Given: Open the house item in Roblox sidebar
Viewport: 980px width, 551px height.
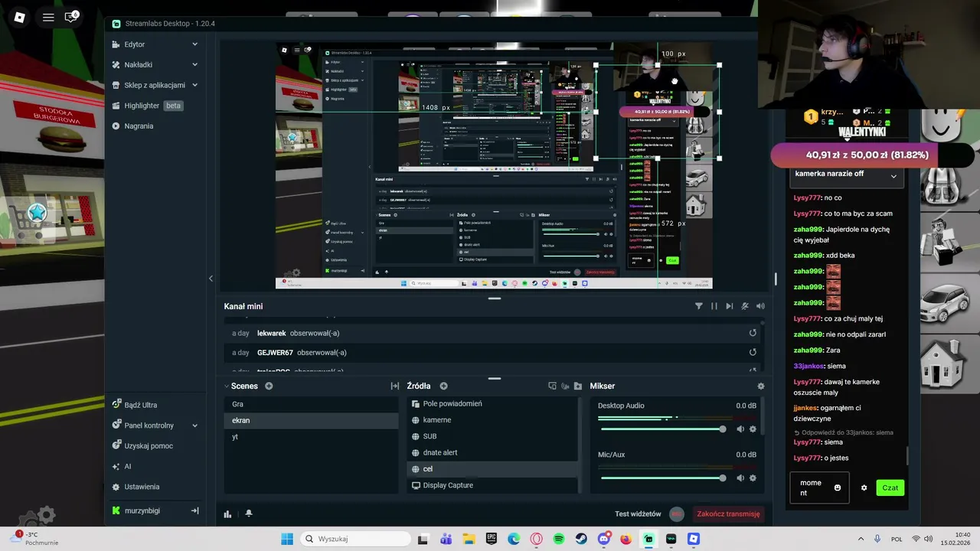Looking at the screenshot, I should point(942,362).
